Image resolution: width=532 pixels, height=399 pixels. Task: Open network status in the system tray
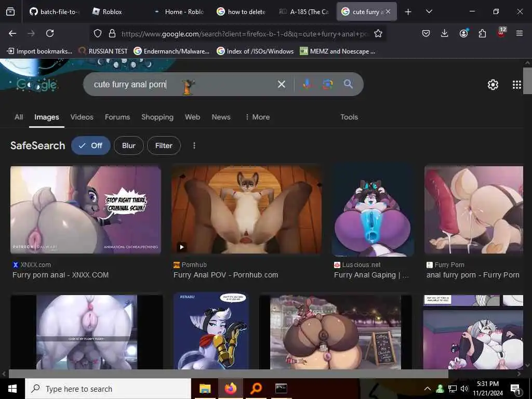point(453,389)
